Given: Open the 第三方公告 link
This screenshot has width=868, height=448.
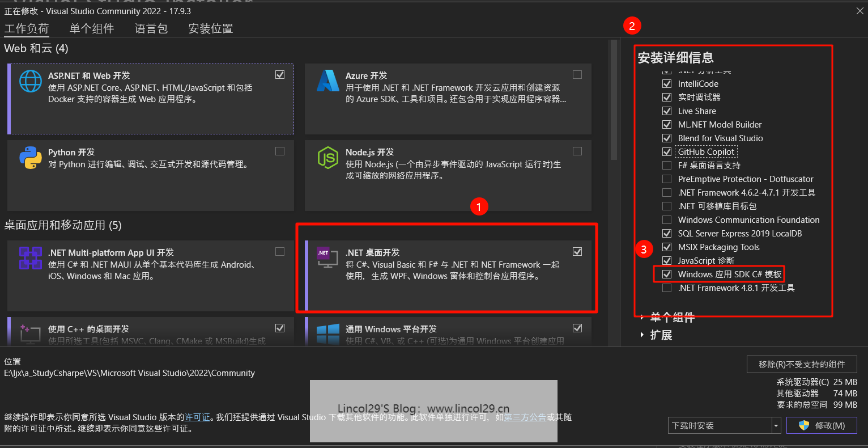Looking at the screenshot, I should [x=525, y=417].
